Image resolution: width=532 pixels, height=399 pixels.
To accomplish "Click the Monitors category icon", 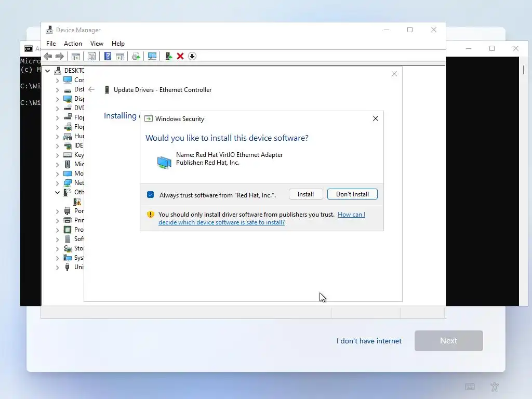I will point(68,174).
